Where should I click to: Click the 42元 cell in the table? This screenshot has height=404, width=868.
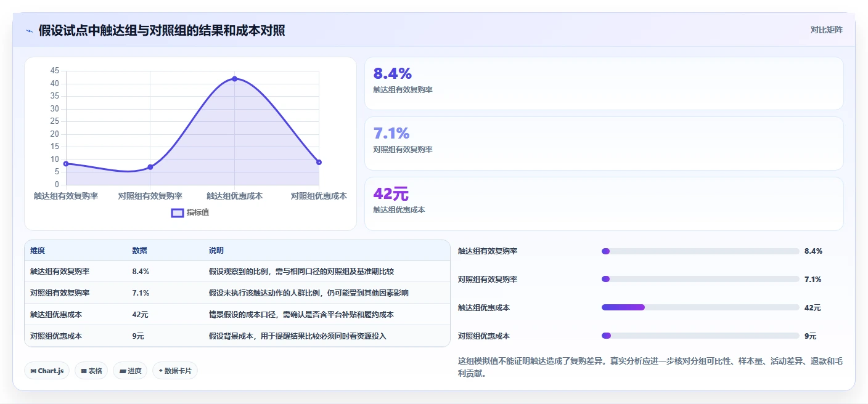pos(140,314)
